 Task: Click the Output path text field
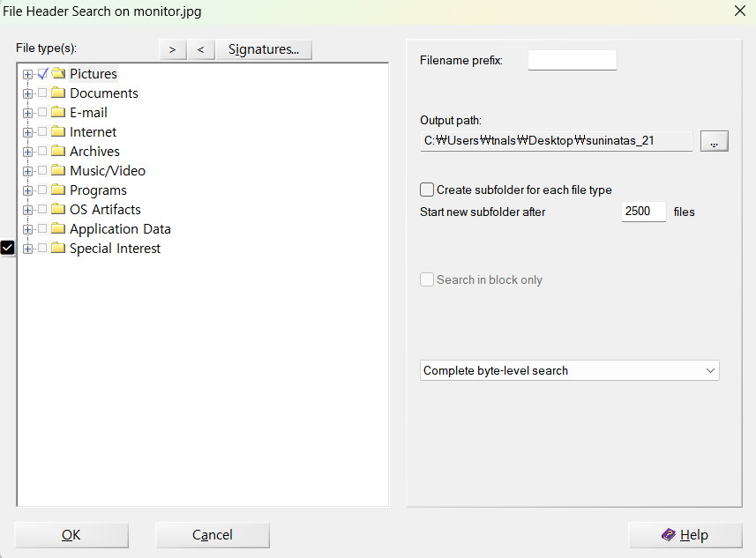pos(557,141)
